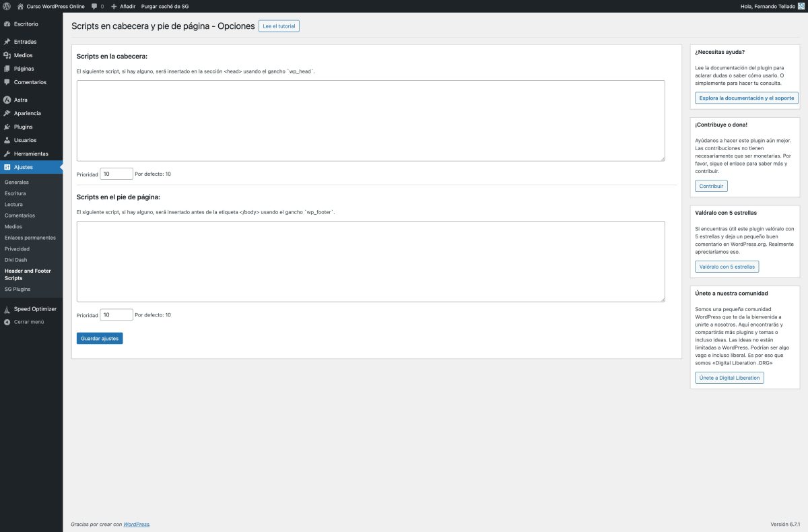The width and height of the screenshot is (808, 532).
Task: Click the Añadir plus icon
Action: tap(113, 6)
